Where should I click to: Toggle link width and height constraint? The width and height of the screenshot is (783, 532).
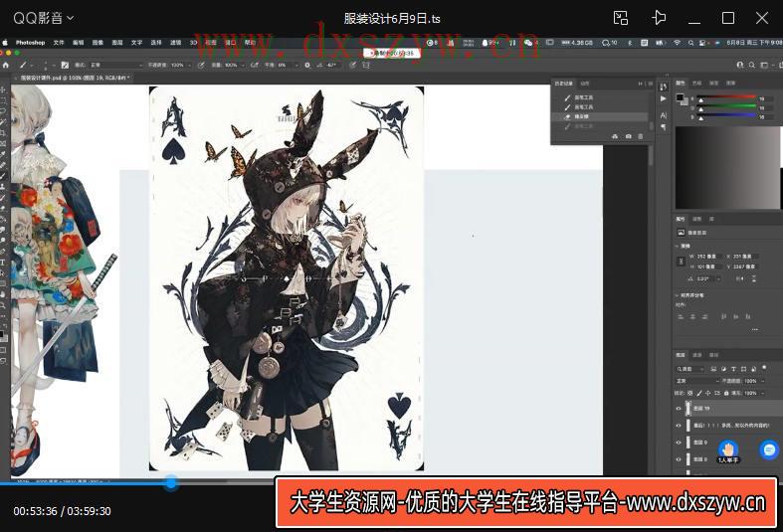point(682,262)
